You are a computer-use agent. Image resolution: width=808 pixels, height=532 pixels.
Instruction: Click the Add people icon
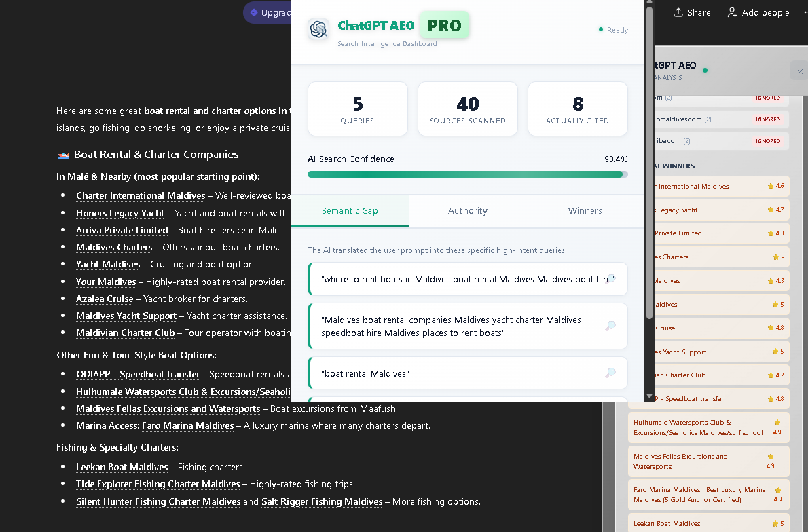point(732,12)
